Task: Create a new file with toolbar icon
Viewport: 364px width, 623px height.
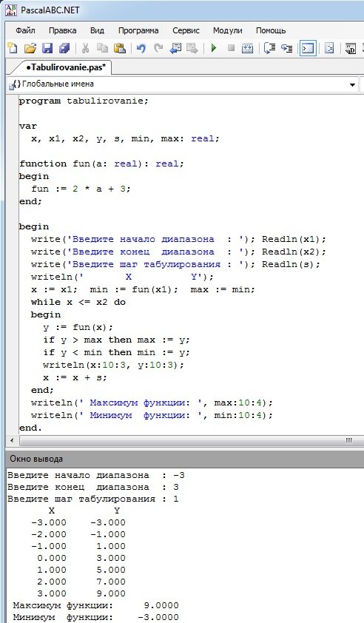Action: (x=13, y=49)
